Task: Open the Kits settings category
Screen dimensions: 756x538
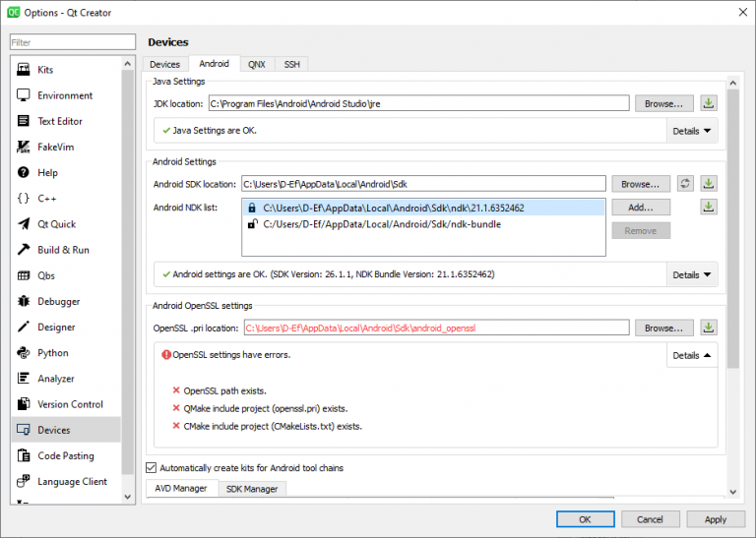Action: [66, 70]
